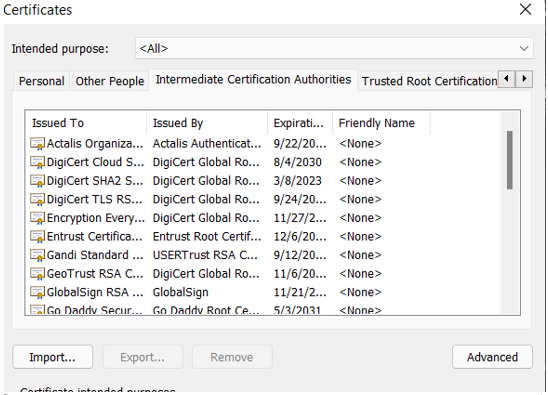Open the Intended purpose dropdown

334,48
